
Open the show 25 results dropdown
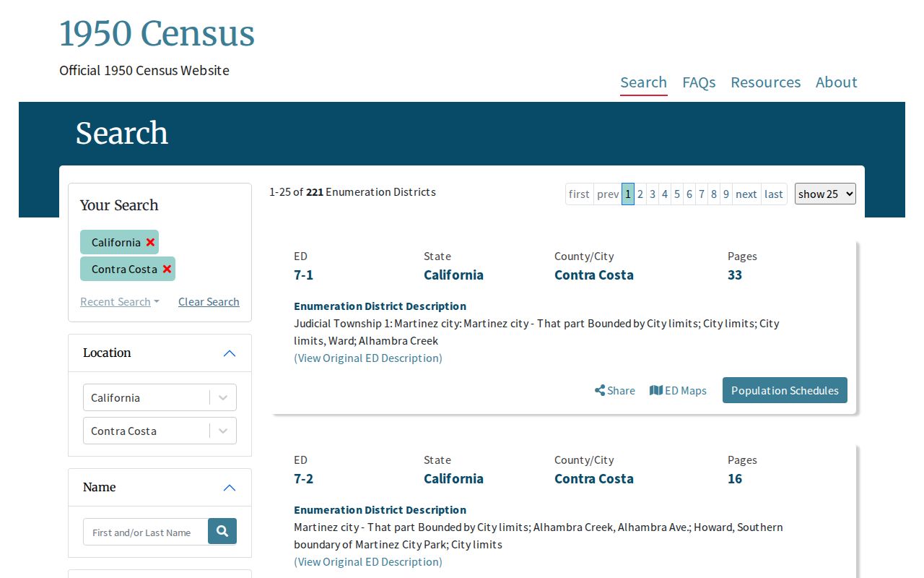point(825,194)
